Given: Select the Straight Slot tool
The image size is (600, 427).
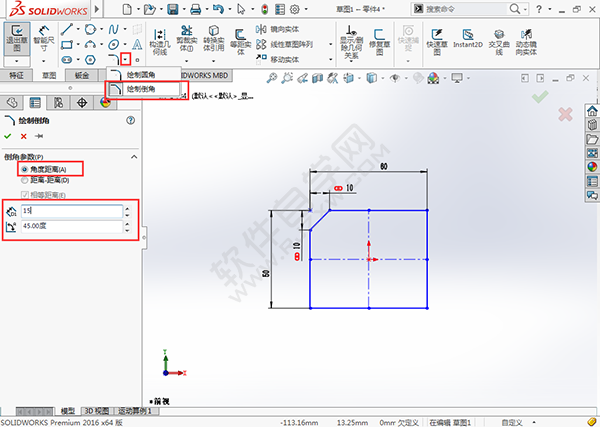Looking at the screenshot, I should tap(67, 60).
